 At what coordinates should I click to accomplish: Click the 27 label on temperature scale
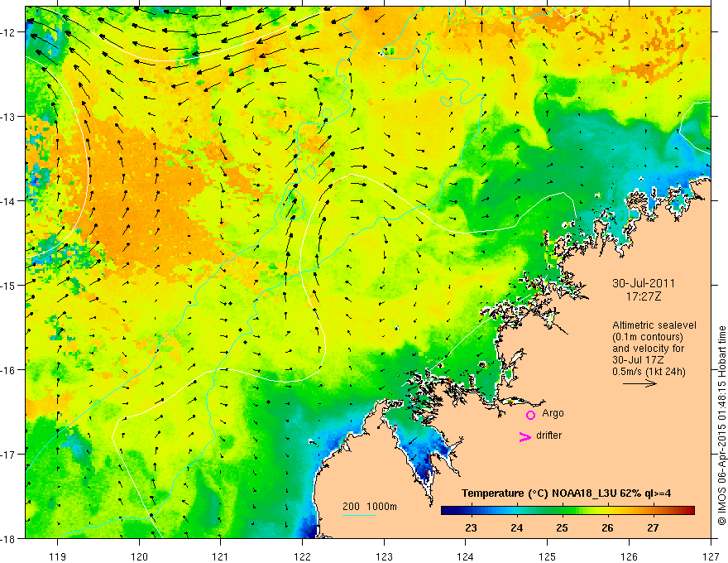653,528
